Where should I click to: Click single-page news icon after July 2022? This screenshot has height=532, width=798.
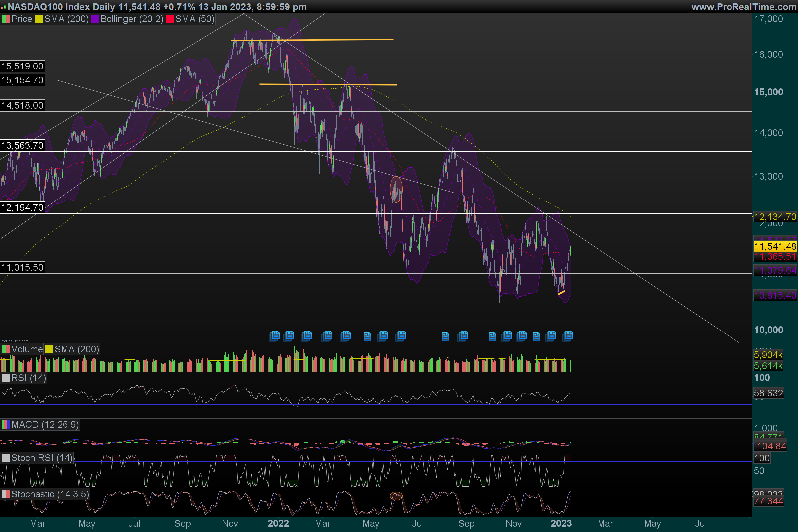coord(445,336)
